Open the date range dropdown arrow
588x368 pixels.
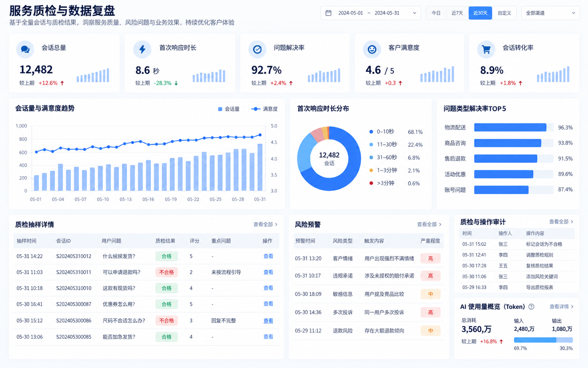tap(414, 13)
